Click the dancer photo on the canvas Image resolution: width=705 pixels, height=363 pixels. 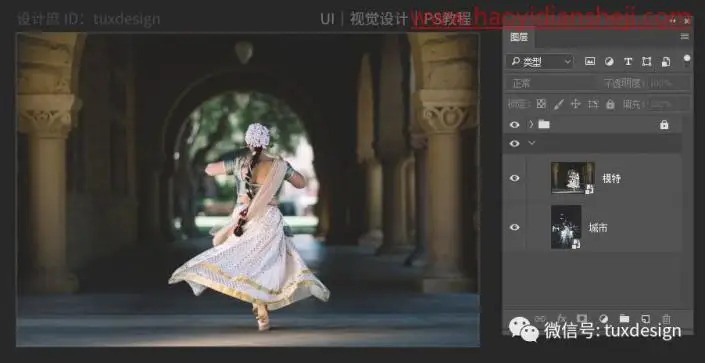tap(248, 189)
